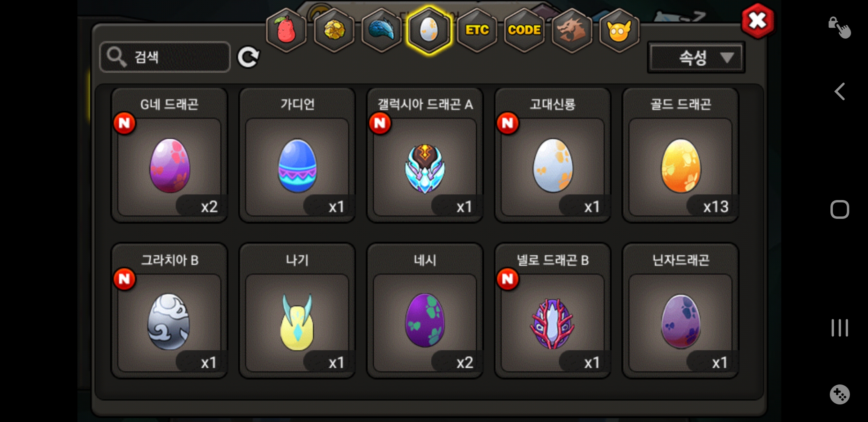
Task: Tap the touch lock hand icon
Action: [x=839, y=27]
